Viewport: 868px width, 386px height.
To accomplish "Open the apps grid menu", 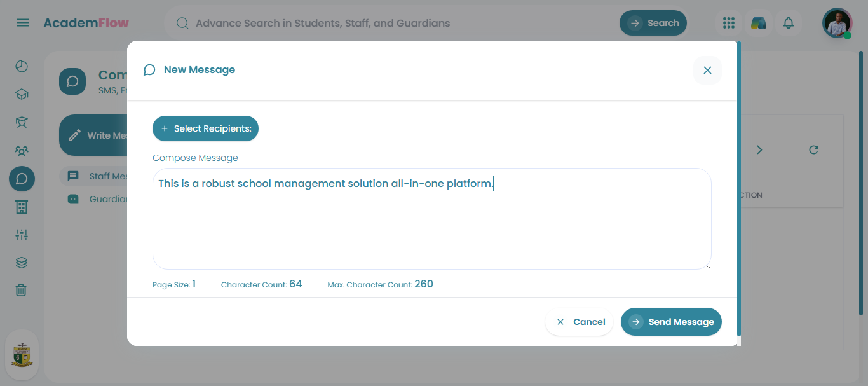I will point(728,23).
